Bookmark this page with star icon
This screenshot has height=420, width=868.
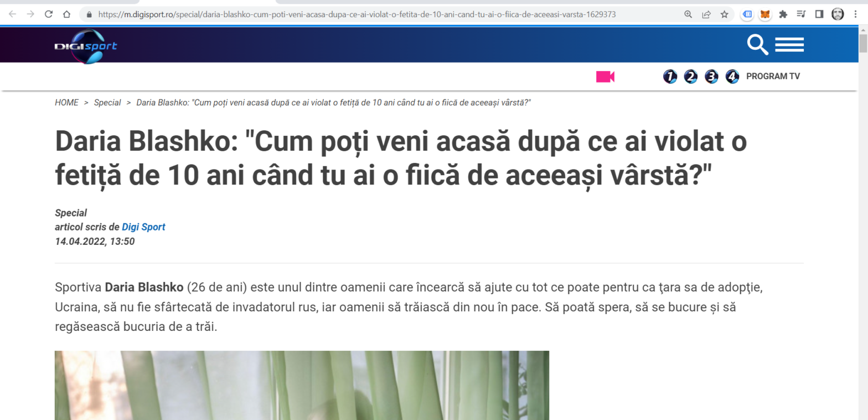[724, 14]
